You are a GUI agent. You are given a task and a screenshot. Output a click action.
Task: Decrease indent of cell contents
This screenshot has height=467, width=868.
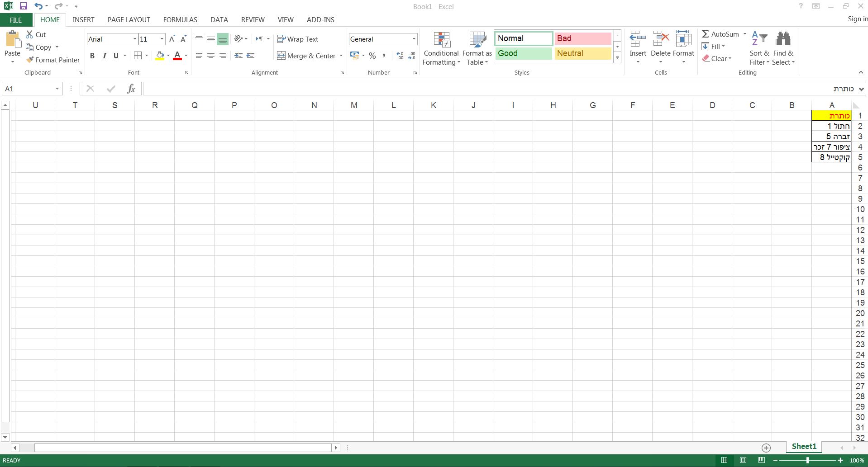[x=238, y=56]
